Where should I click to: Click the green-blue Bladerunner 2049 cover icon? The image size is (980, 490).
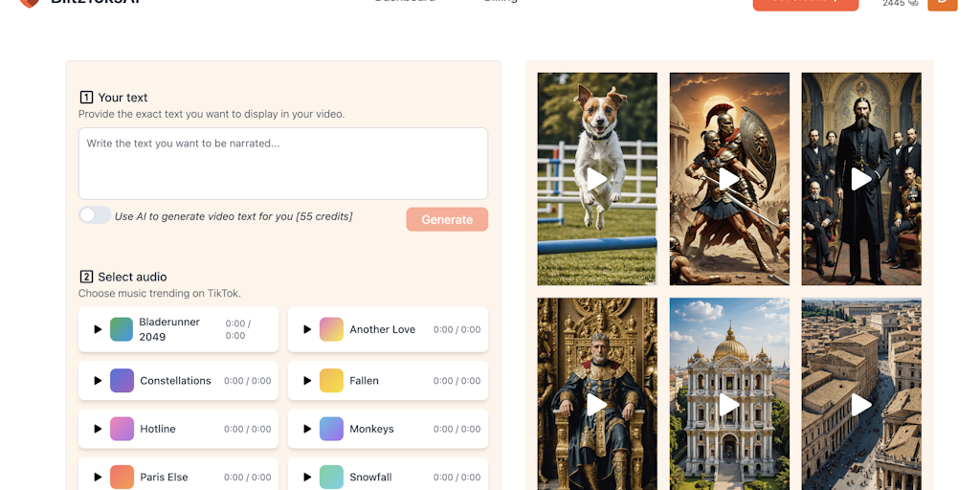[x=122, y=329]
